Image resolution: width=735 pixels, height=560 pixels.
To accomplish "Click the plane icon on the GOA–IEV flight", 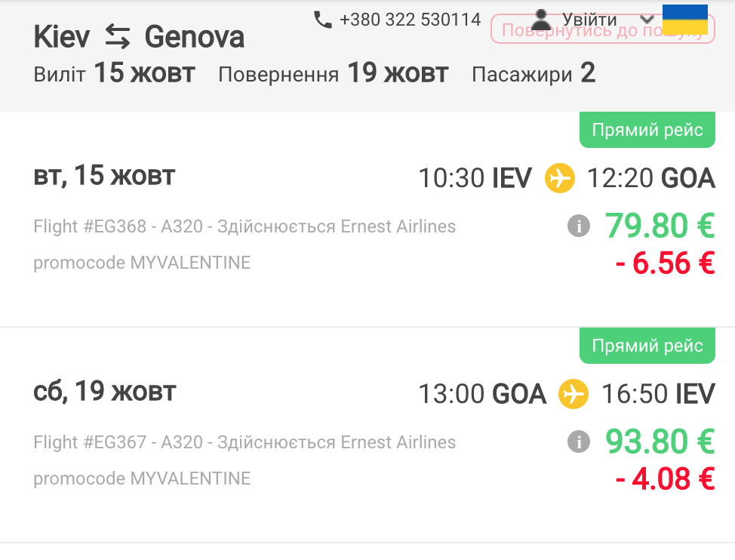I will [x=574, y=394].
